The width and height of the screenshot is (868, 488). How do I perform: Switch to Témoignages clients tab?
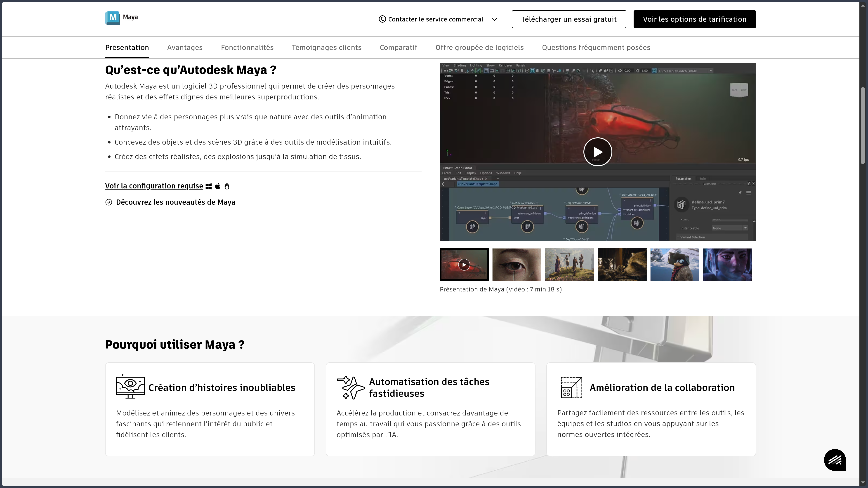pos(326,47)
